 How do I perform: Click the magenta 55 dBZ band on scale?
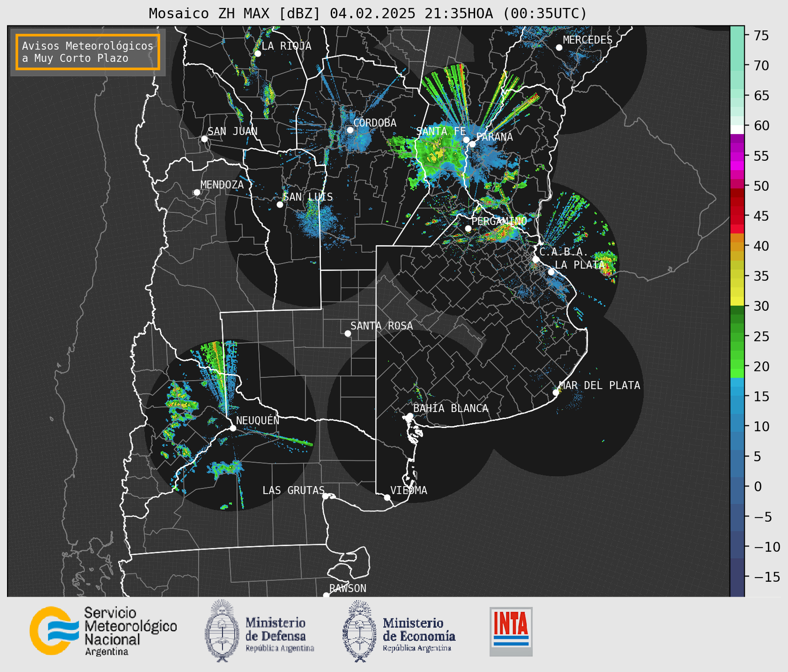(737, 156)
